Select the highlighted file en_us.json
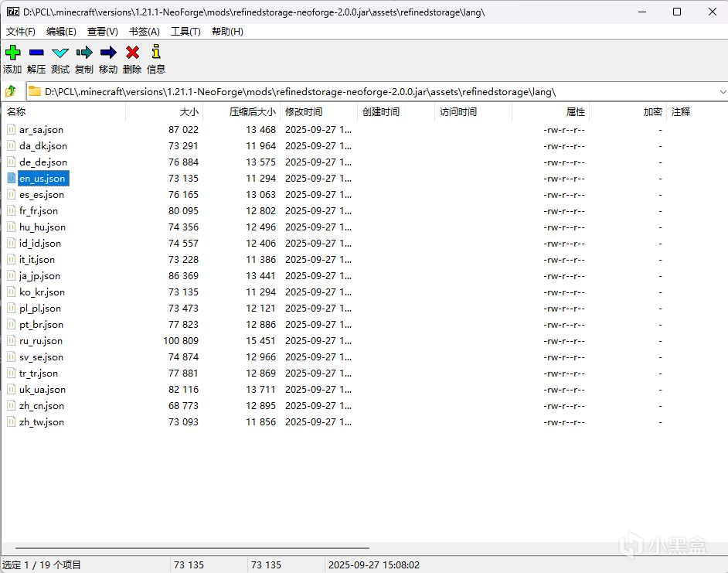Screen dimensions: 728x573 tap(43, 179)
